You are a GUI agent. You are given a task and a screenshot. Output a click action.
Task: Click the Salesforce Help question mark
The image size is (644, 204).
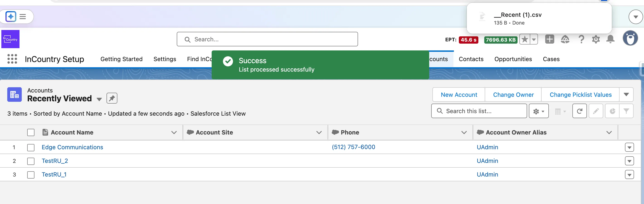[581, 39]
